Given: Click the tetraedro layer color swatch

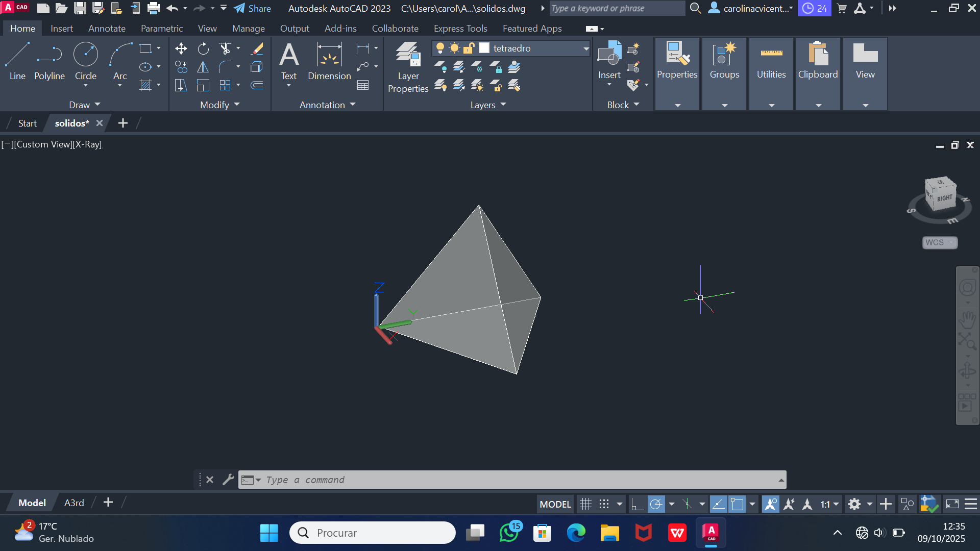Looking at the screenshot, I should click(x=484, y=48).
